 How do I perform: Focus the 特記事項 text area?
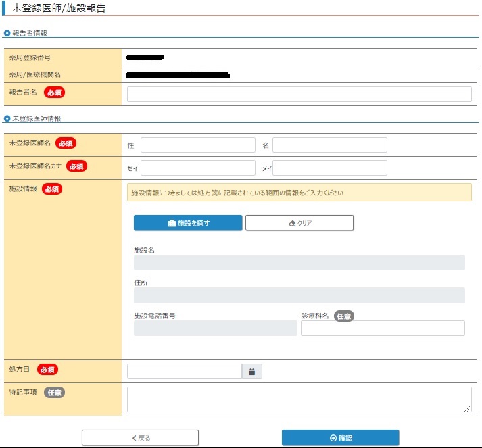pyautogui.click(x=299, y=399)
